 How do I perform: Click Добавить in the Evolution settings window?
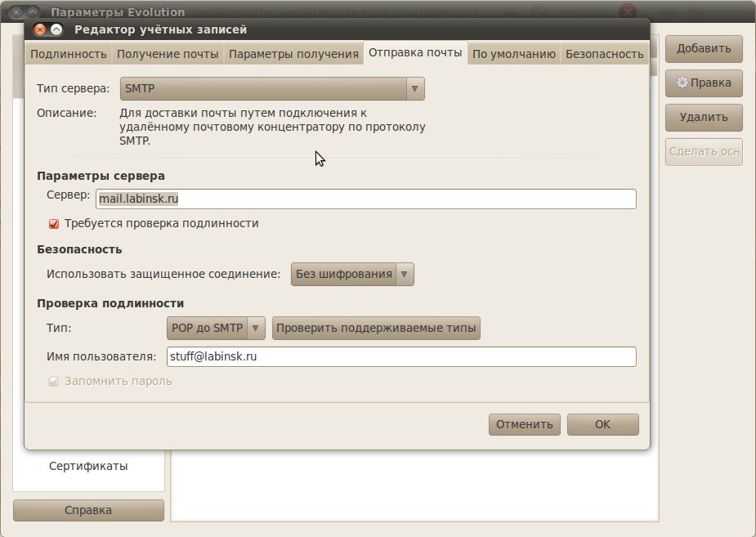pos(704,49)
